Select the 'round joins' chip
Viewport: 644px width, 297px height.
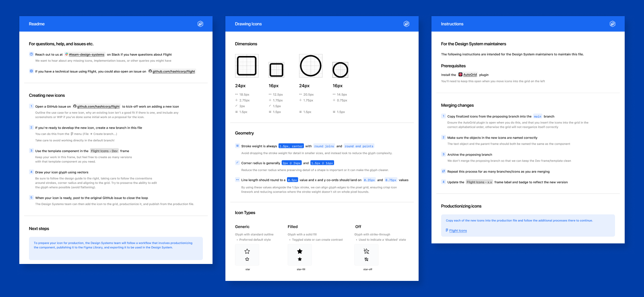pyautogui.click(x=324, y=146)
